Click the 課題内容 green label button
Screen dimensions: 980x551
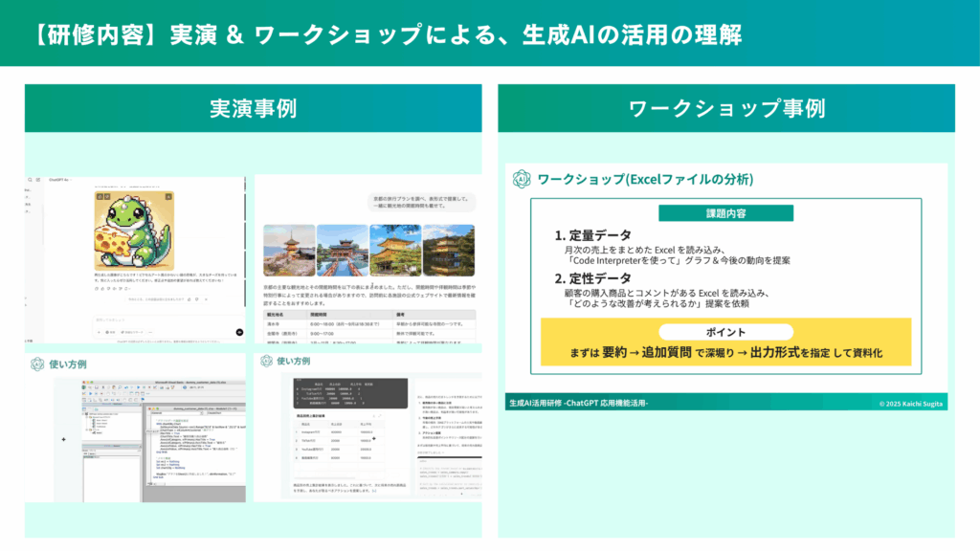click(725, 212)
